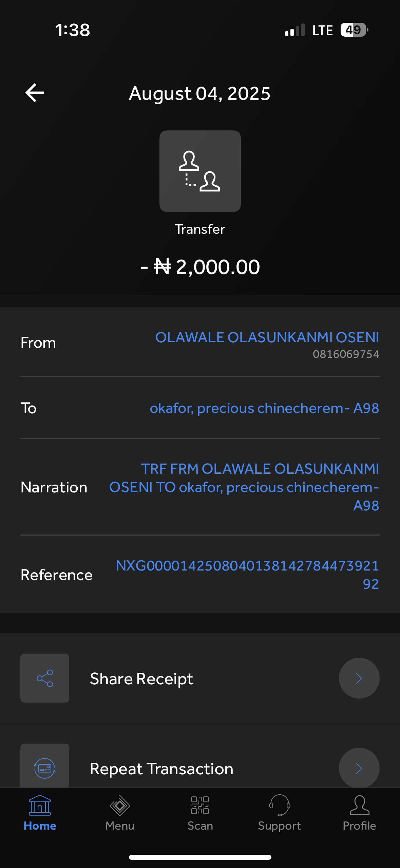400x868 pixels.
Task: Tap the battery indicator in status bar
Action: [354, 30]
